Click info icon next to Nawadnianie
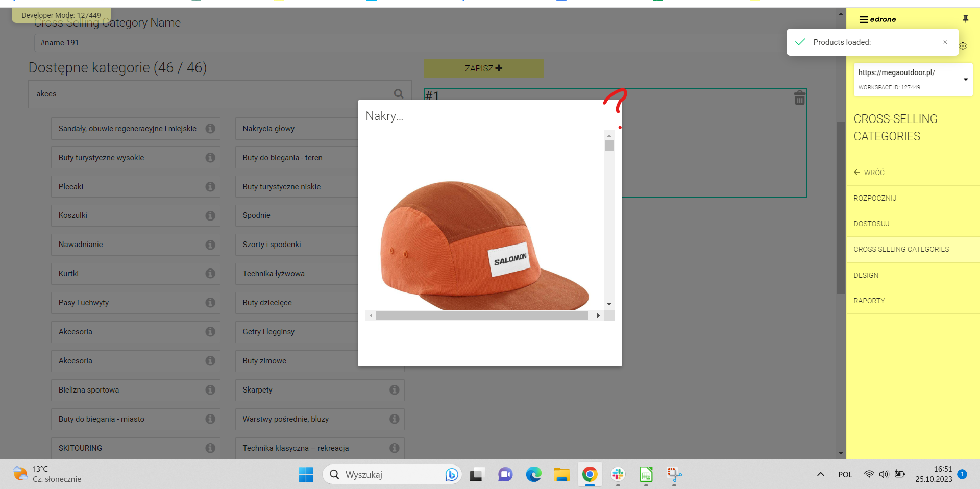This screenshot has width=980, height=489. (210, 245)
